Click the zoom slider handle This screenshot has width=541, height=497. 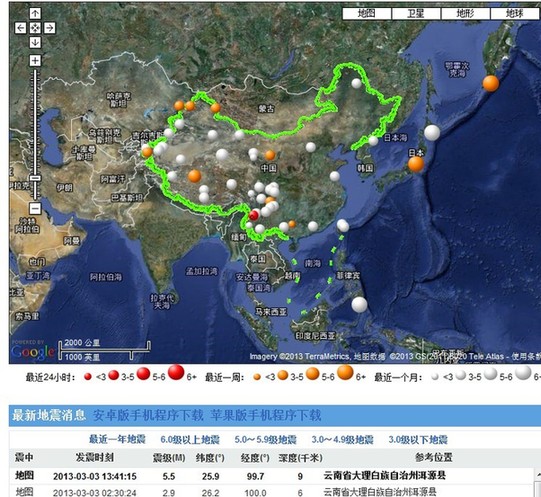point(35,178)
